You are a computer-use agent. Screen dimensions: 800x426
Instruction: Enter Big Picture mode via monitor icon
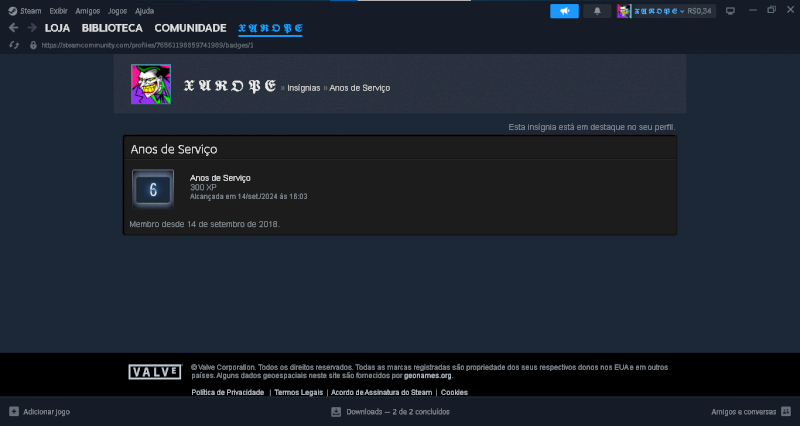[731, 11]
